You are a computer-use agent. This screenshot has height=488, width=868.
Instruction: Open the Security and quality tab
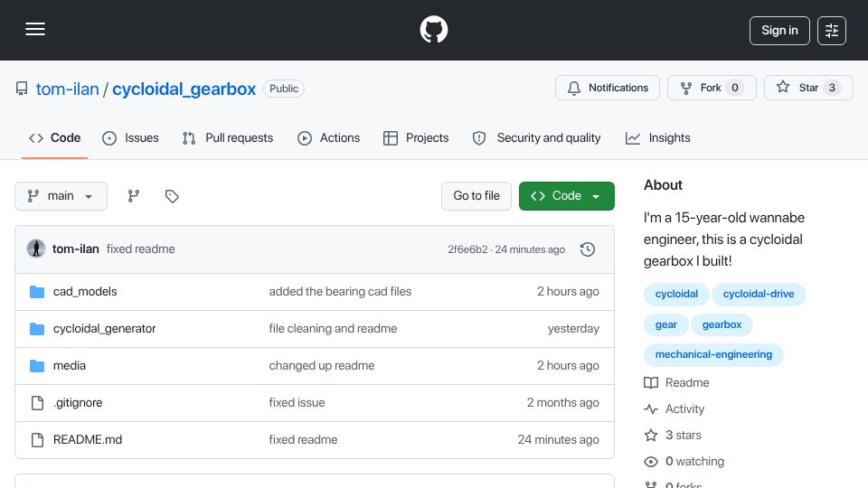(536, 137)
